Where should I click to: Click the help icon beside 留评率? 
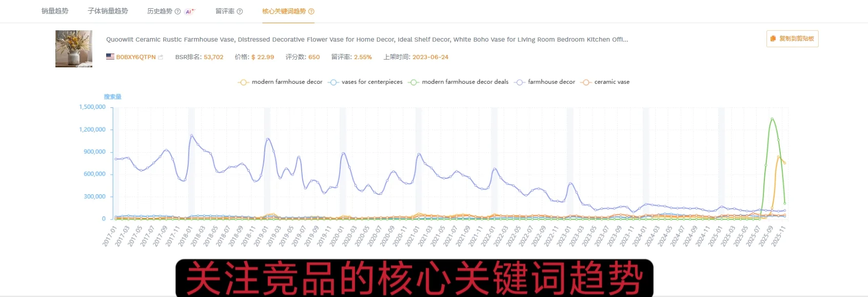[x=240, y=11]
